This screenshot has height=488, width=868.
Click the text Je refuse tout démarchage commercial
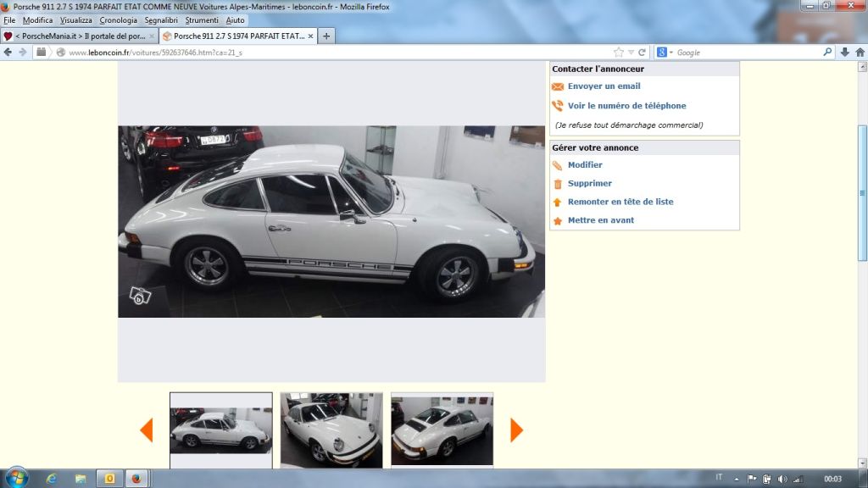[x=629, y=125]
